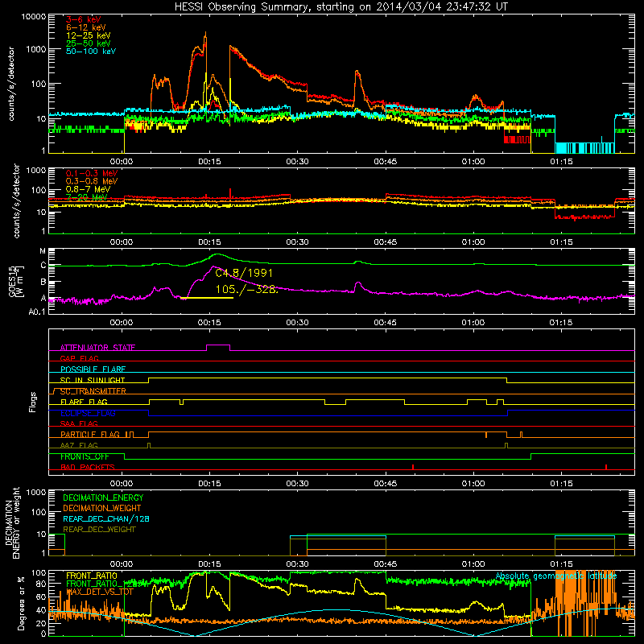Select the green 7-20 MeV legend label

[86, 197]
